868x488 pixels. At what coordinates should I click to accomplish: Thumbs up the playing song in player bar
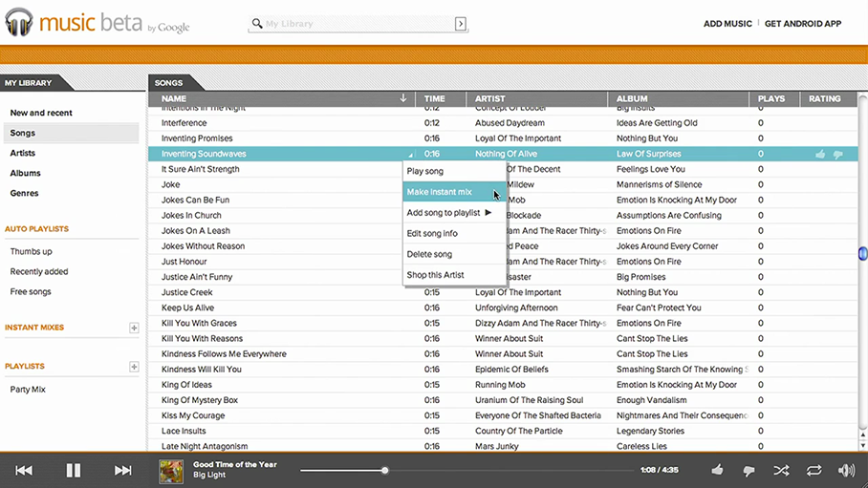pyautogui.click(x=717, y=470)
